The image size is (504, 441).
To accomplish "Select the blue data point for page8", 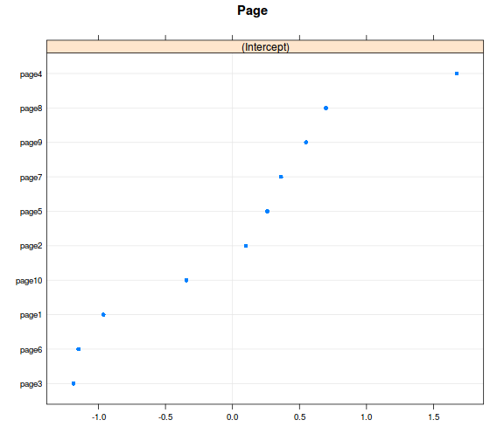I will pos(325,108).
